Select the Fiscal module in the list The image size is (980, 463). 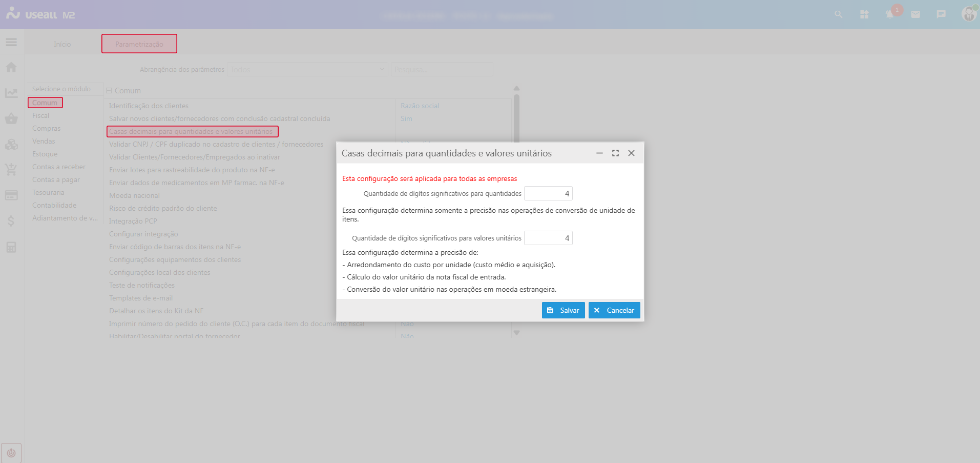(x=41, y=116)
